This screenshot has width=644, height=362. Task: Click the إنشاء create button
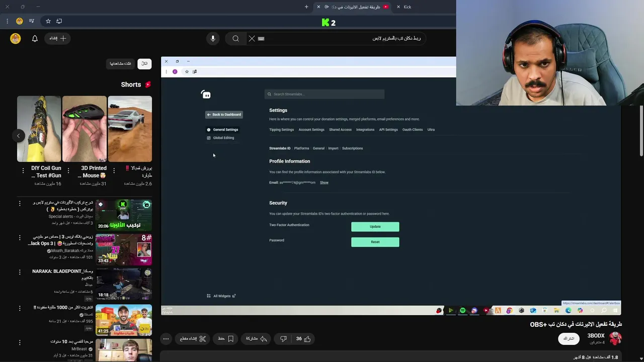(x=58, y=38)
